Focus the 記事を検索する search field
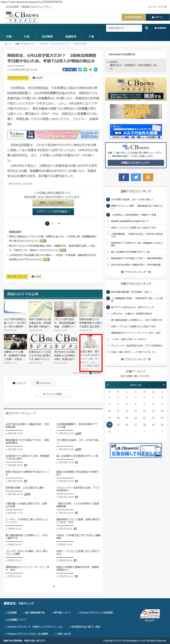Screen dimensions: 170x644 click(124, 28)
